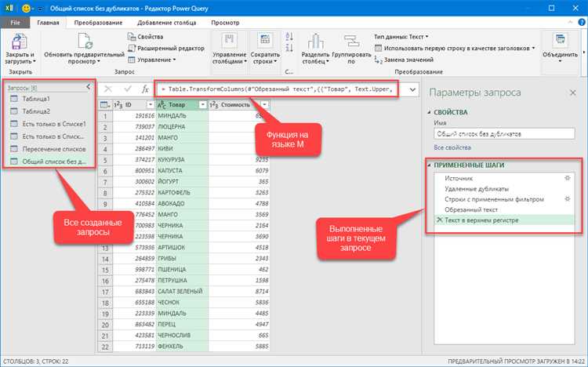This screenshot has width=588, height=367.
Task: Click the ID cell 191616
Action: (134, 115)
